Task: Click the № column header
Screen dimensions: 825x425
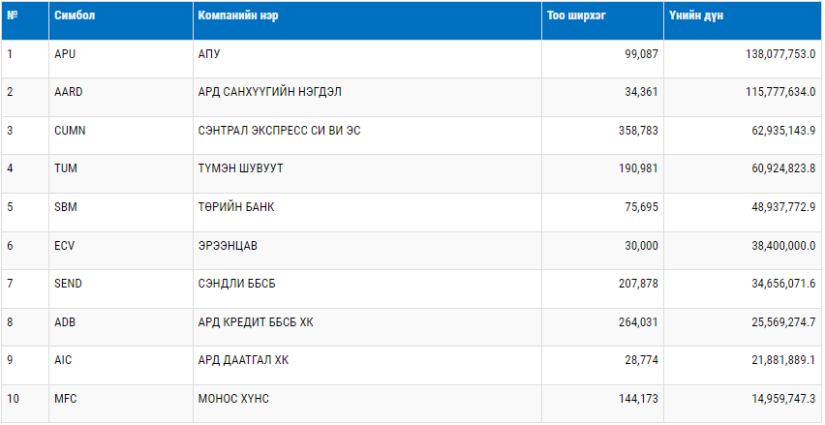Action: [13, 16]
